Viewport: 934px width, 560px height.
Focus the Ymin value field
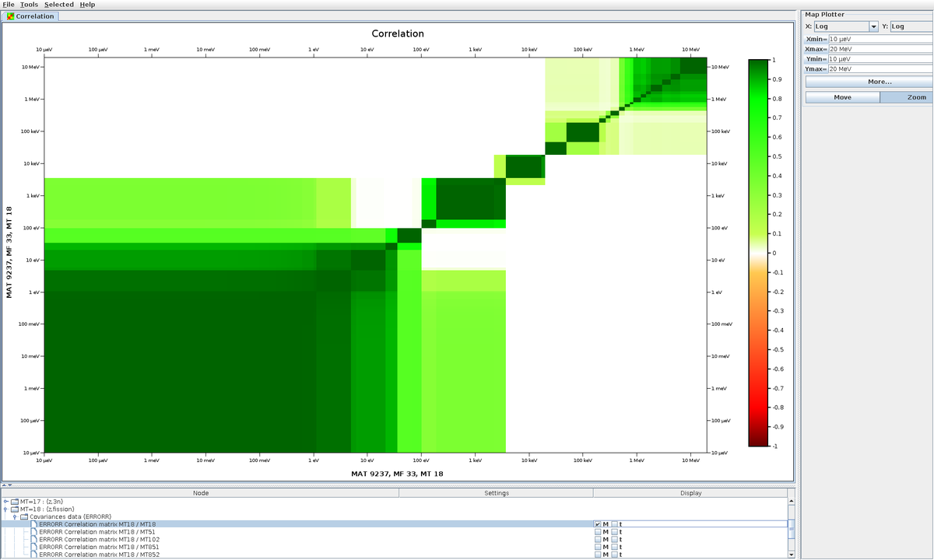point(880,59)
